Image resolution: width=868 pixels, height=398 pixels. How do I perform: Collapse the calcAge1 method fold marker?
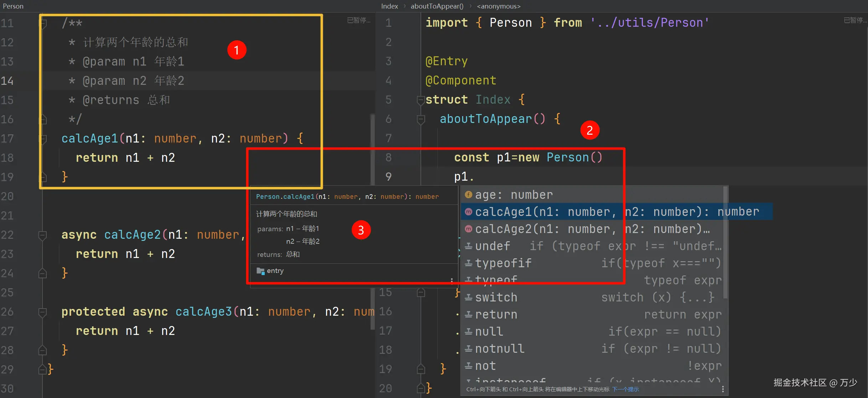point(43,138)
